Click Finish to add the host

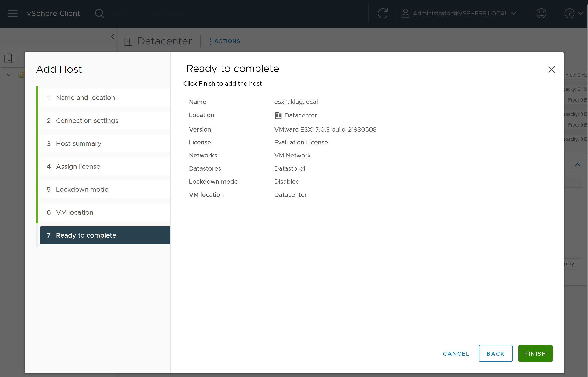click(x=535, y=353)
